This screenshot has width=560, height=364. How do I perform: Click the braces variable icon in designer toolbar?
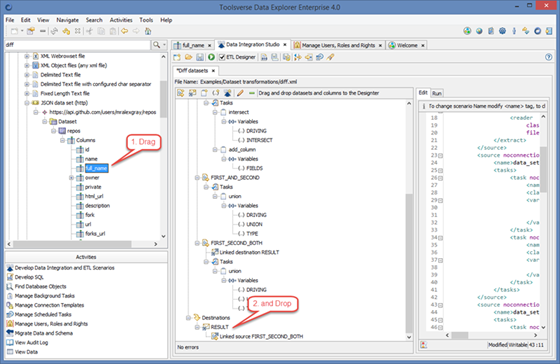[216, 93]
